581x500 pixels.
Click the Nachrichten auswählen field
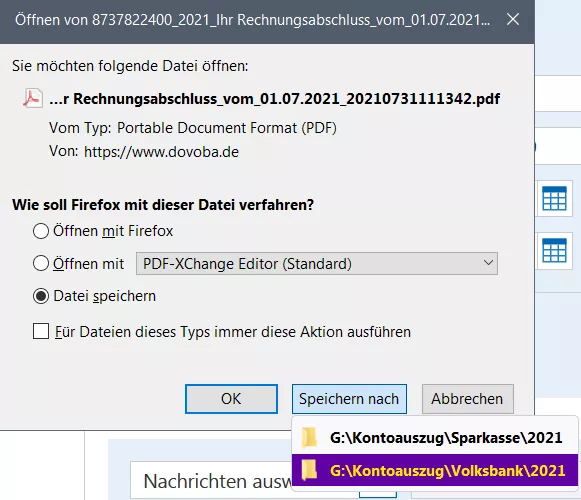click(211, 481)
